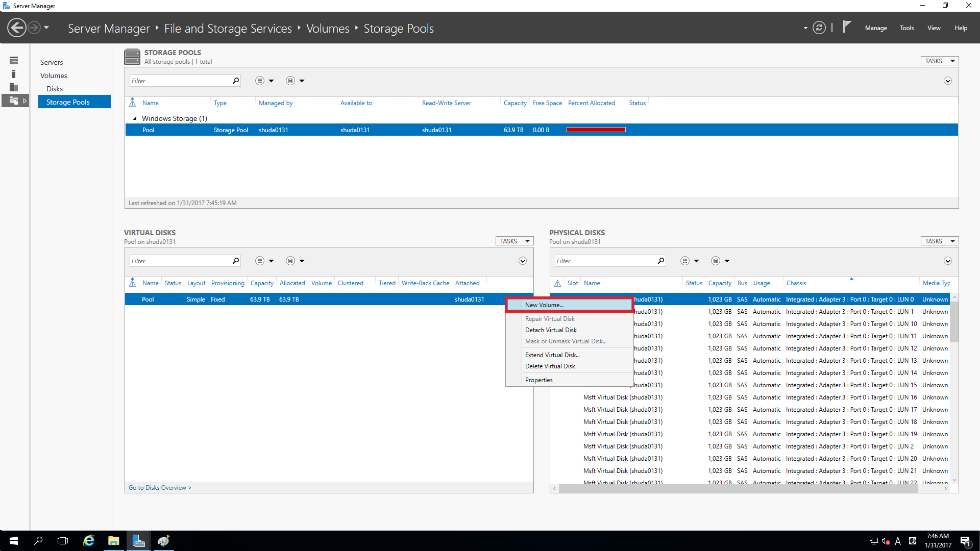This screenshot has height=551, width=980.
Task: Open taskbar search icon
Action: pyautogui.click(x=38, y=541)
